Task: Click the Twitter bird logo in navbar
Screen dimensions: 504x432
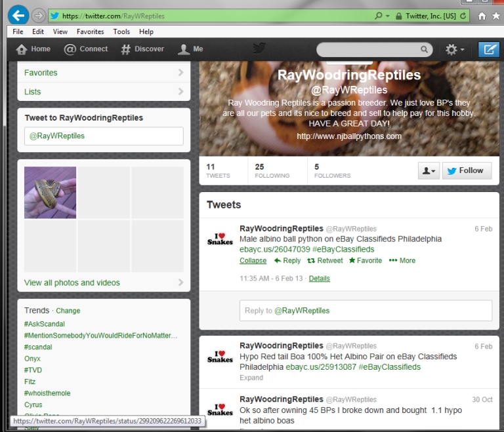Action: (259, 49)
